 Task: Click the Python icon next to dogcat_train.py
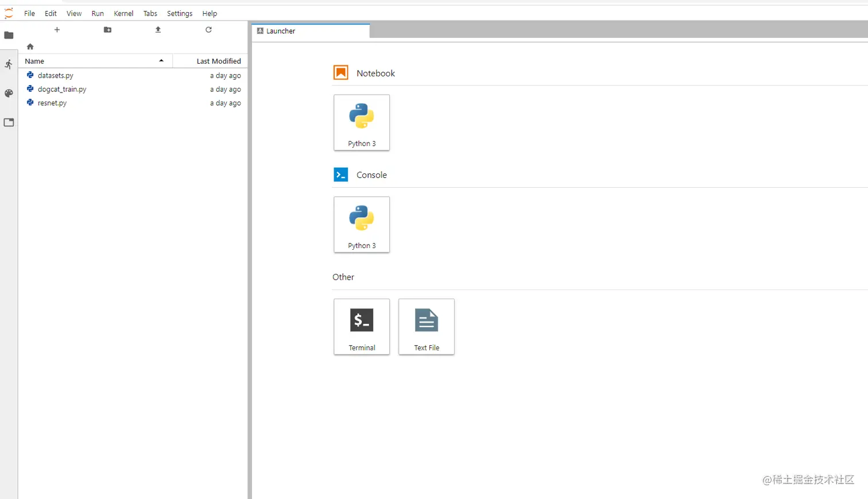click(30, 88)
